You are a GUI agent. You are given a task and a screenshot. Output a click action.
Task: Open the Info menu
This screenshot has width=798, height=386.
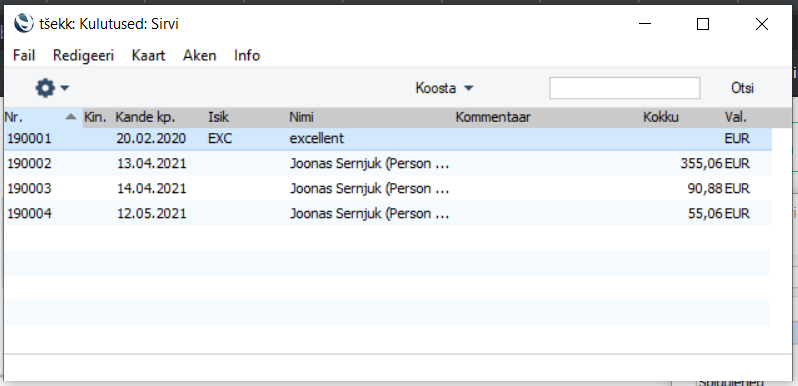click(x=247, y=56)
